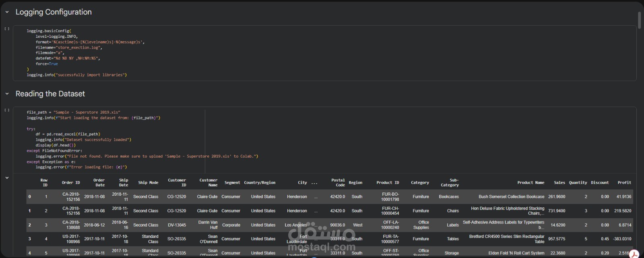Collapse the Reading the Dataset section chevron
644x258 pixels.
click(7, 94)
